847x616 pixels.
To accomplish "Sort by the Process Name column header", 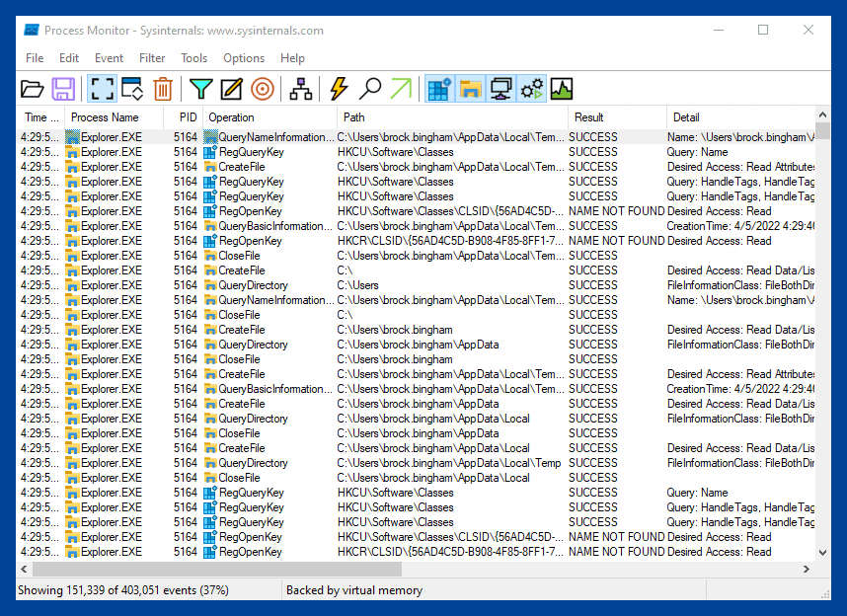I will [114, 117].
